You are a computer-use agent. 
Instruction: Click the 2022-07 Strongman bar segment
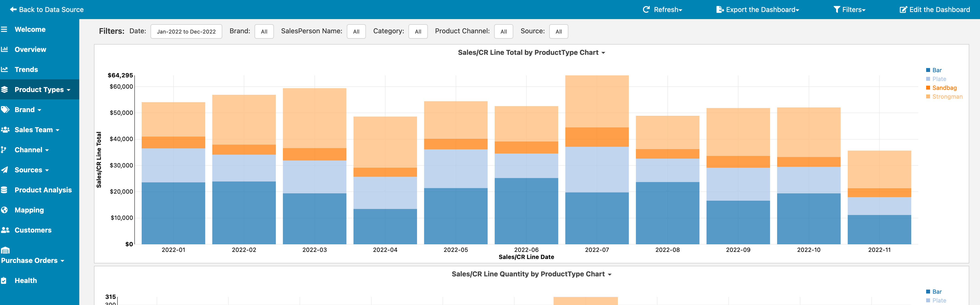click(x=597, y=102)
